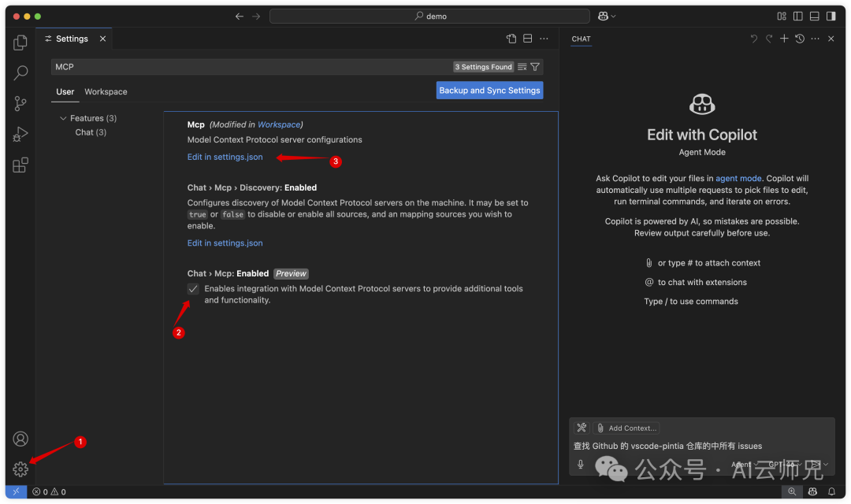851x504 pixels.
Task: Select the CHAT tab in the panel
Action: tap(581, 39)
